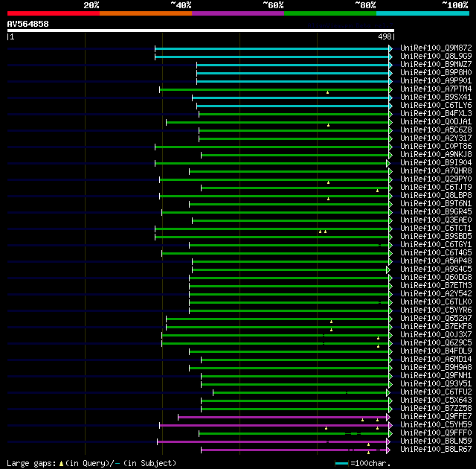Click the UniRef100_Q0DJA1 label
Image resolution: width=476 pixels, height=469 pixels.
coord(436,122)
